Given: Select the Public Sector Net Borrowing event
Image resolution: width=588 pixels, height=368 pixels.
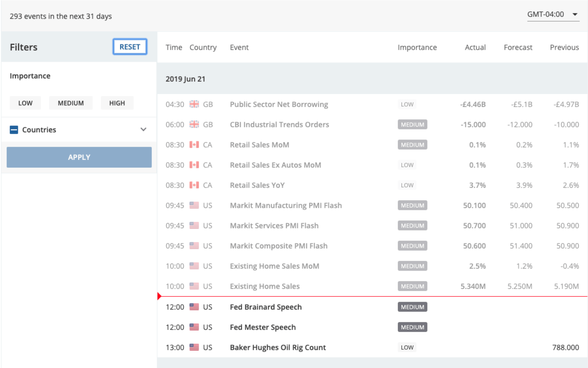Looking at the screenshot, I should [x=279, y=104].
